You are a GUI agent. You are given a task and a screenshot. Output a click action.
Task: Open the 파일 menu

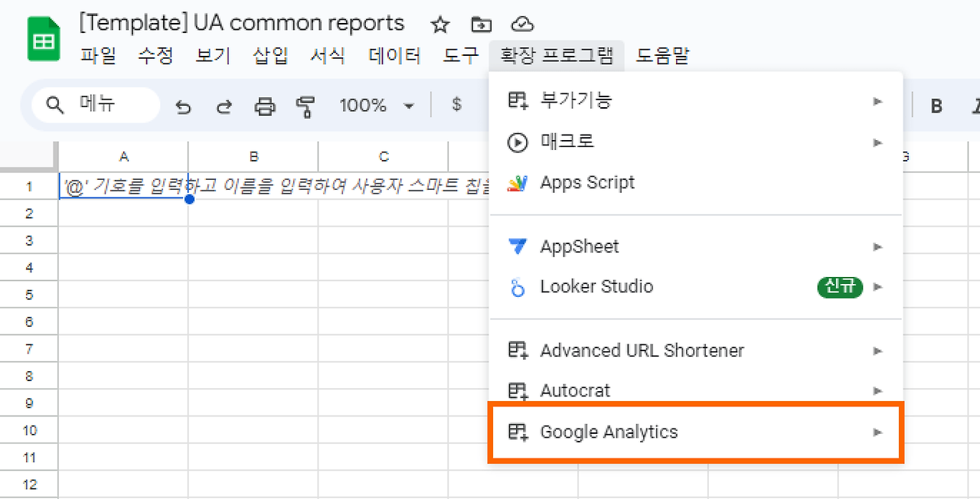pyautogui.click(x=98, y=55)
